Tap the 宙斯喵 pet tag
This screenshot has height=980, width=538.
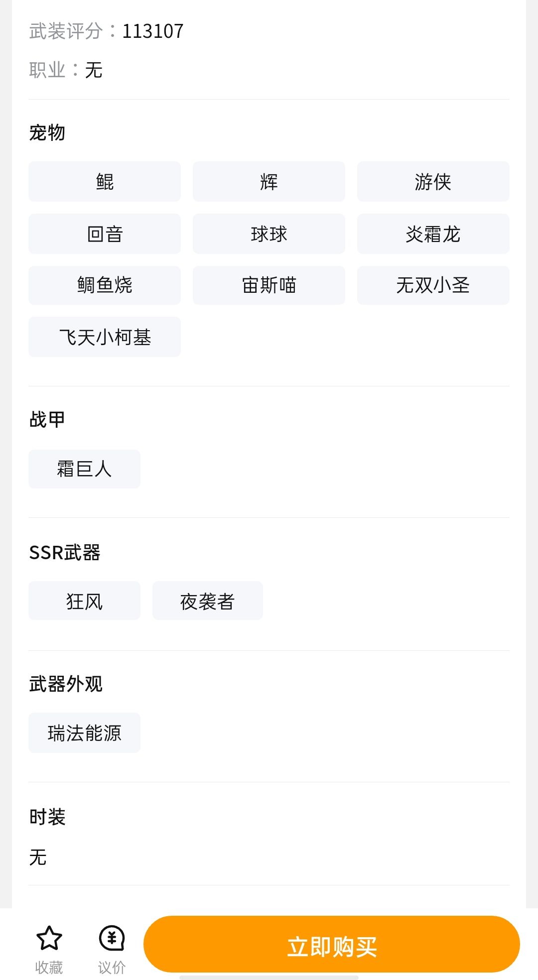coord(269,285)
